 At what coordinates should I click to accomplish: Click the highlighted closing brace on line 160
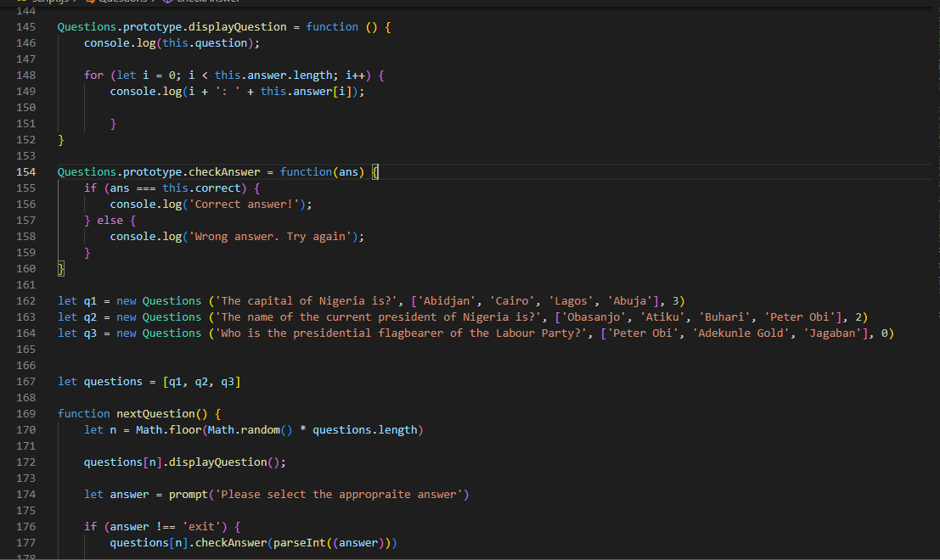point(60,269)
